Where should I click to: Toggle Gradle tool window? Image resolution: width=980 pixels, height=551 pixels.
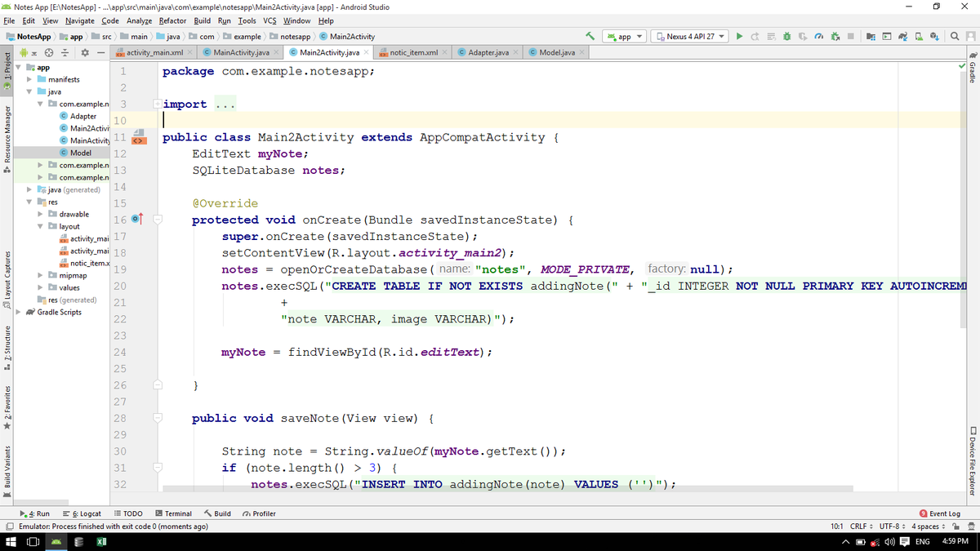972,68
